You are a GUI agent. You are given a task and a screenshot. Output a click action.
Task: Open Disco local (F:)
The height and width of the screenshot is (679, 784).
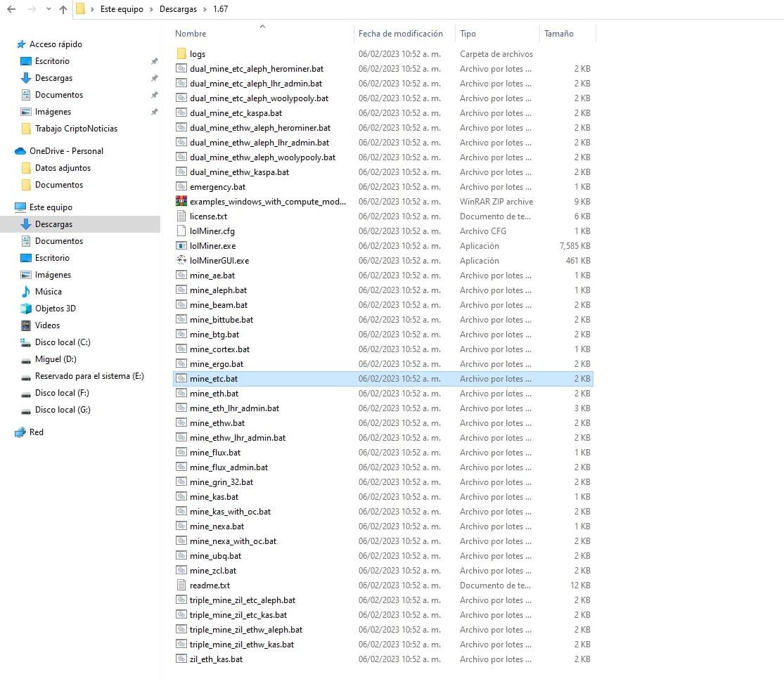(x=62, y=393)
